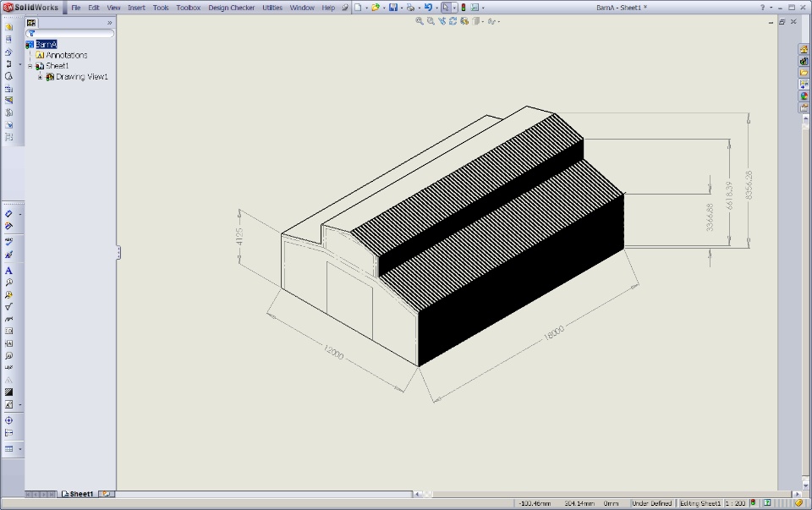Viewport: 812px width, 510px height.
Task: Open the Design Checker menu
Action: (x=231, y=8)
